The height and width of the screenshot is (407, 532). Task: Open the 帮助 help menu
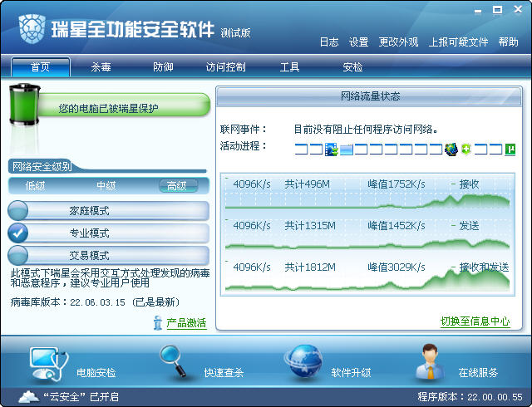pyautogui.click(x=508, y=42)
